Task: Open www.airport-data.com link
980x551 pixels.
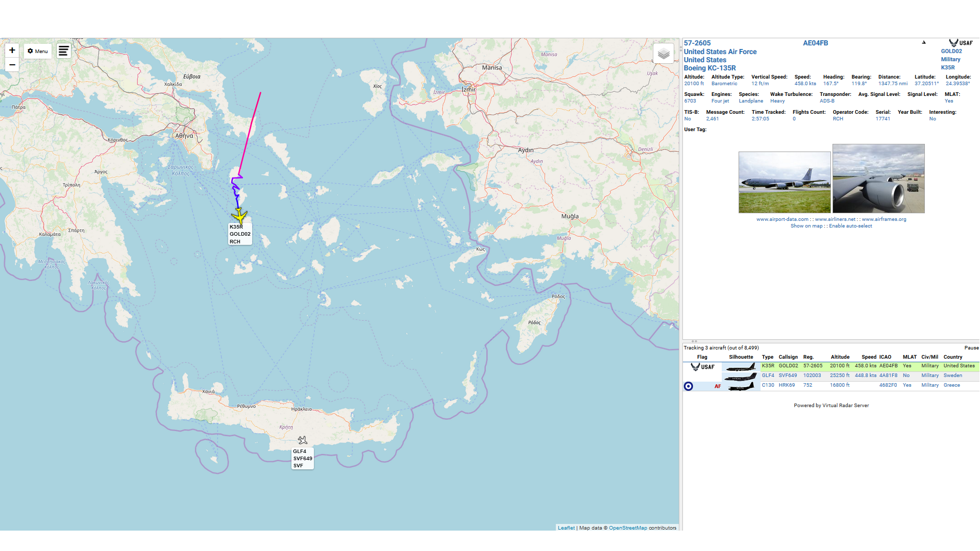Action: [782, 219]
